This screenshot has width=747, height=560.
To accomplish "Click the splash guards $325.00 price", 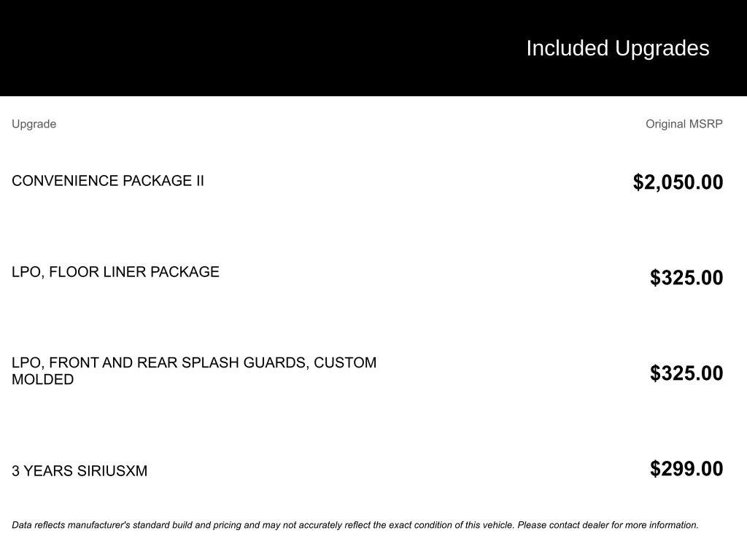I will 686,373.
